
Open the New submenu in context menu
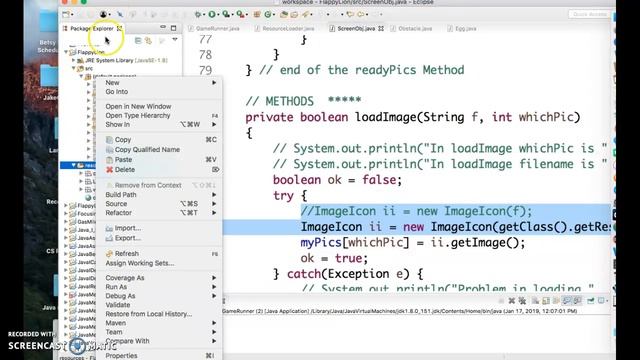160,82
